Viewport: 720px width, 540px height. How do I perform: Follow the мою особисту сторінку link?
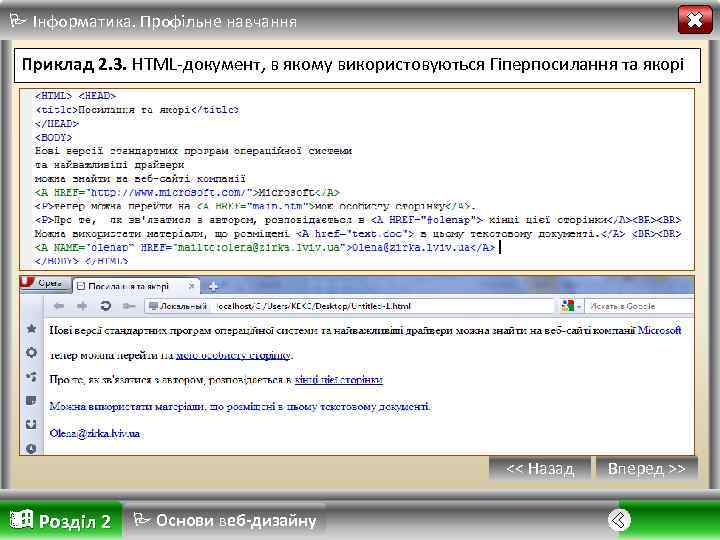[233, 355]
